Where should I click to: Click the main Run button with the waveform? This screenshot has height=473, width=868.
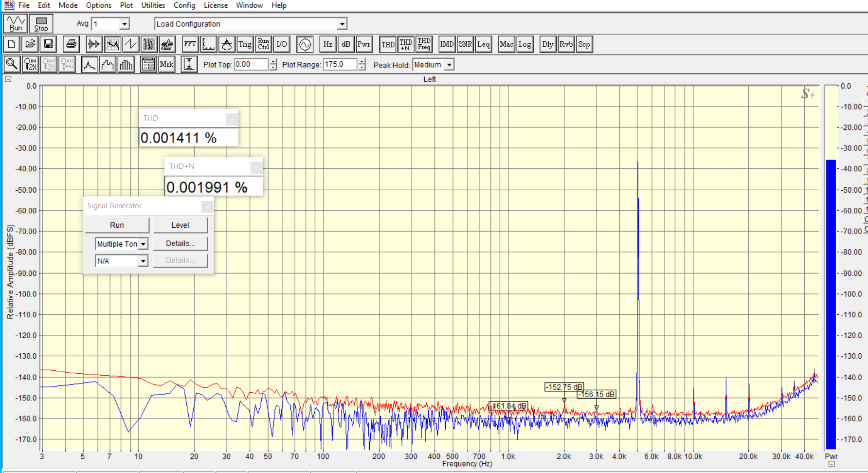click(x=16, y=23)
